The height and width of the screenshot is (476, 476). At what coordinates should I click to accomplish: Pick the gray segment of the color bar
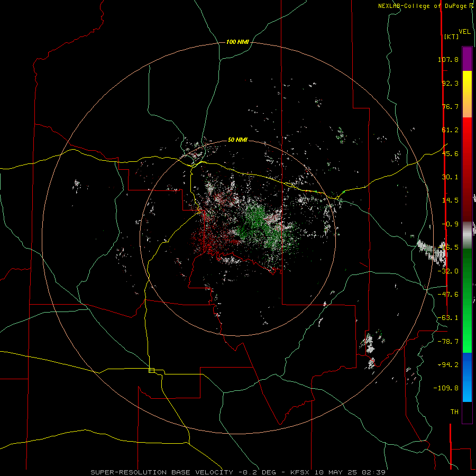(467, 235)
